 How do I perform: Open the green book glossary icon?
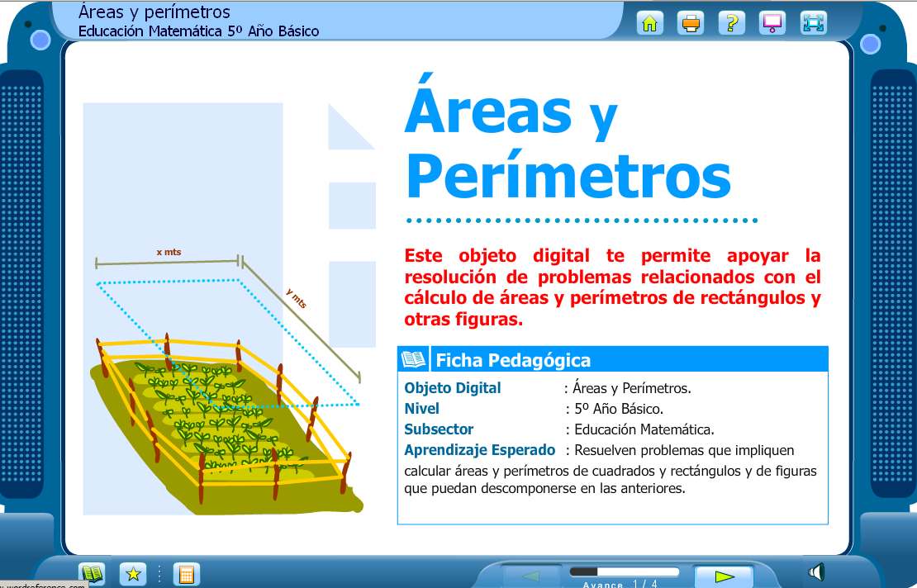click(92, 573)
